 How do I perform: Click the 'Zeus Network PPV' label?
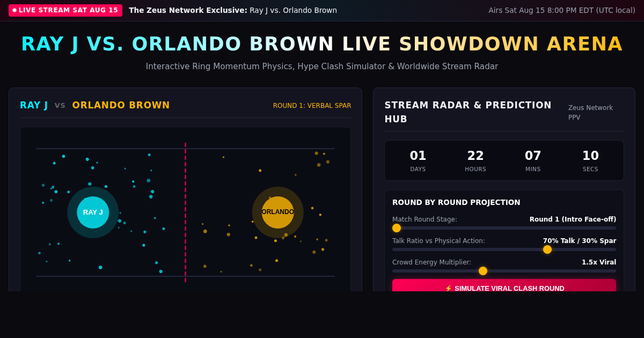[591, 113]
